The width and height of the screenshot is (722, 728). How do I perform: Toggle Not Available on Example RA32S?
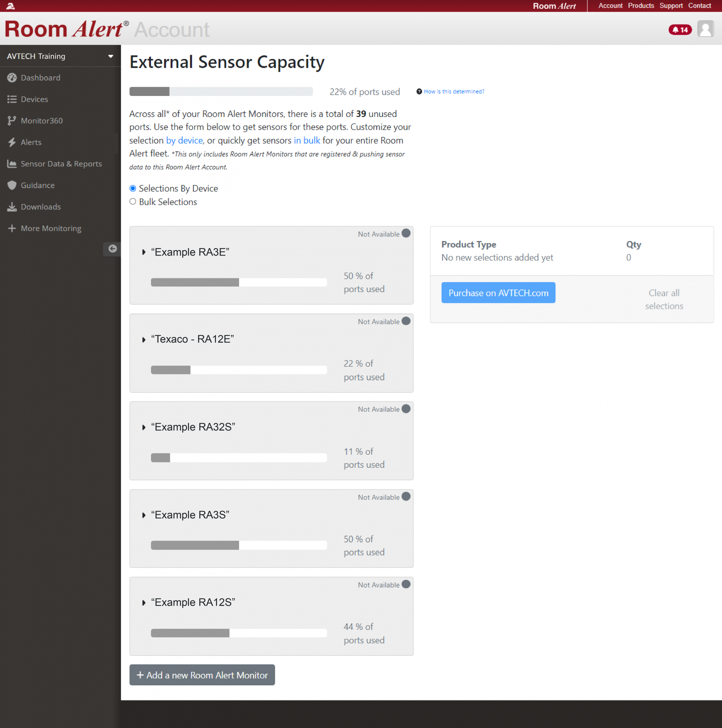[406, 408]
